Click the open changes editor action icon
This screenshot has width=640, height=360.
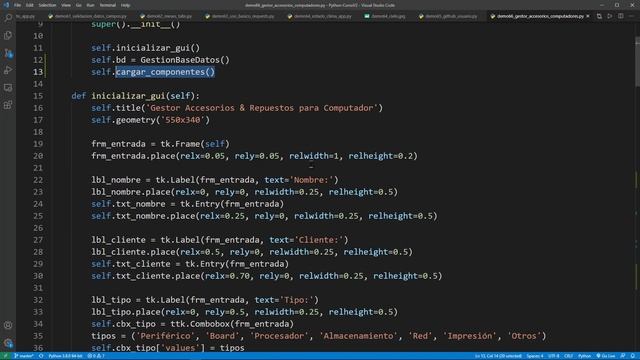tap(599, 16)
